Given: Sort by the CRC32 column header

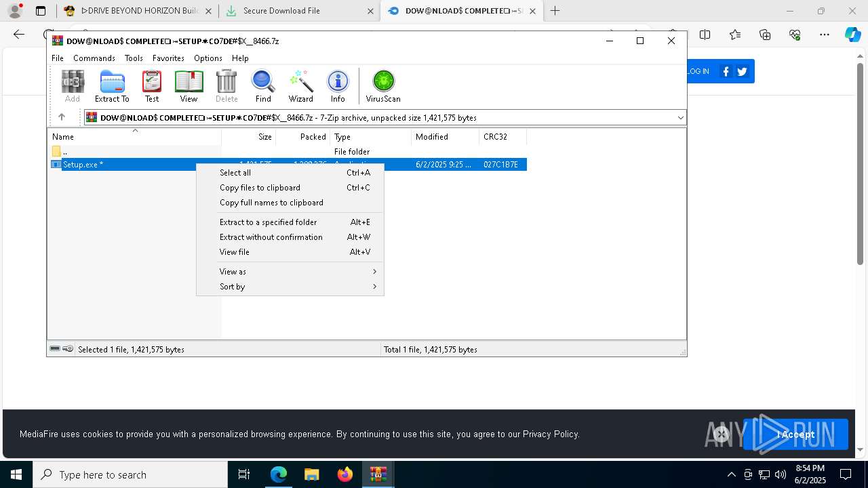Looking at the screenshot, I should tap(503, 137).
